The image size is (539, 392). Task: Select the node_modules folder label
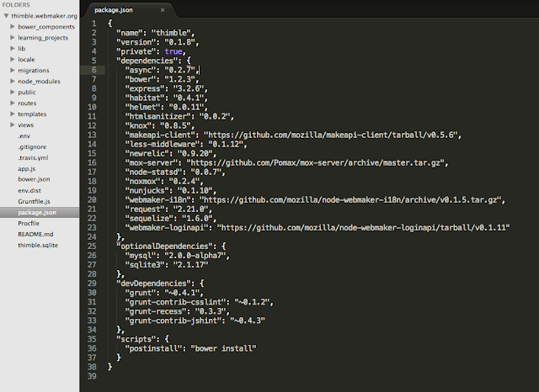click(x=39, y=82)
